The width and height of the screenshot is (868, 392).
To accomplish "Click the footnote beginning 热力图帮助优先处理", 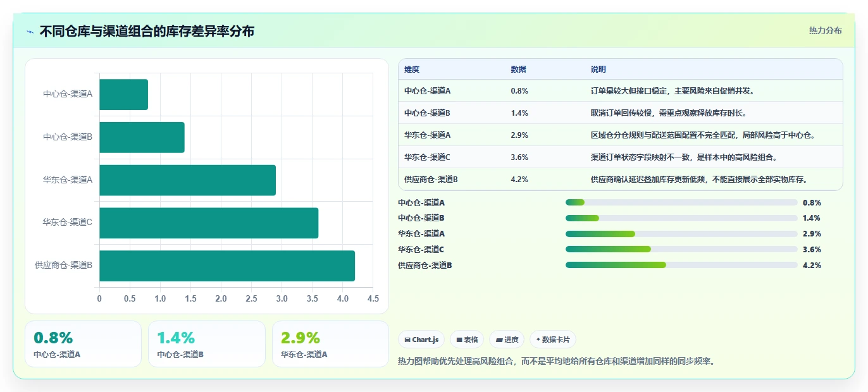I will pyautogui.click(x=557, y=362).
